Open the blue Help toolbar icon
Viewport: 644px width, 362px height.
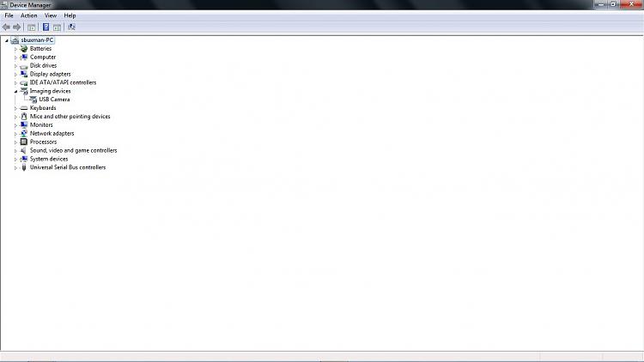click(46, 27)
